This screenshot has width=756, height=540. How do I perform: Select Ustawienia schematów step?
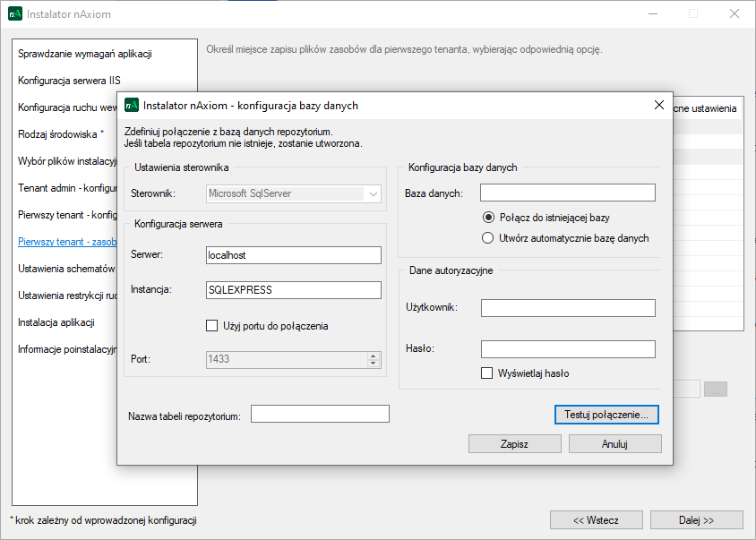[x=66, y=269]
